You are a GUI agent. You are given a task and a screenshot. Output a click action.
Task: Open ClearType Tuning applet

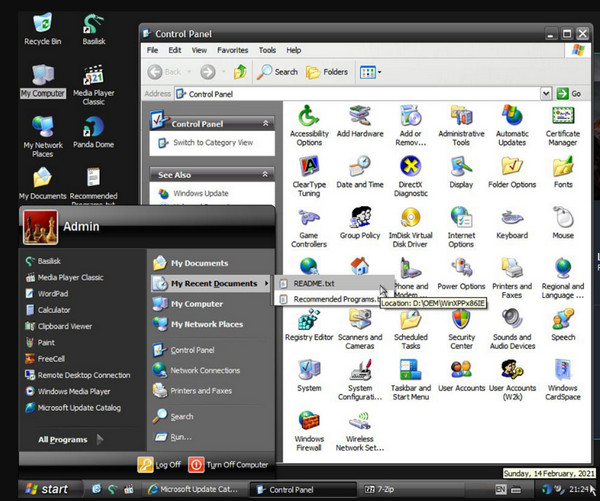point(309,176)
